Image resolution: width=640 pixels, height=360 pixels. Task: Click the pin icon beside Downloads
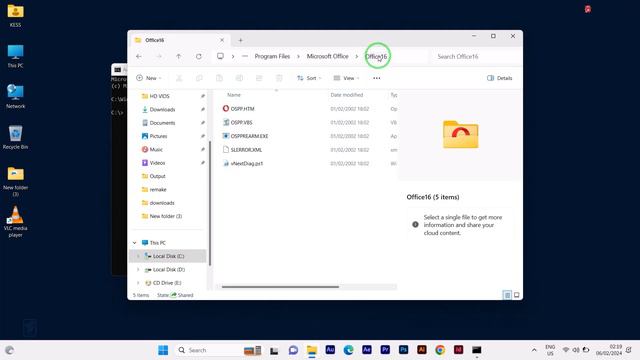click(x=202, y=109)
